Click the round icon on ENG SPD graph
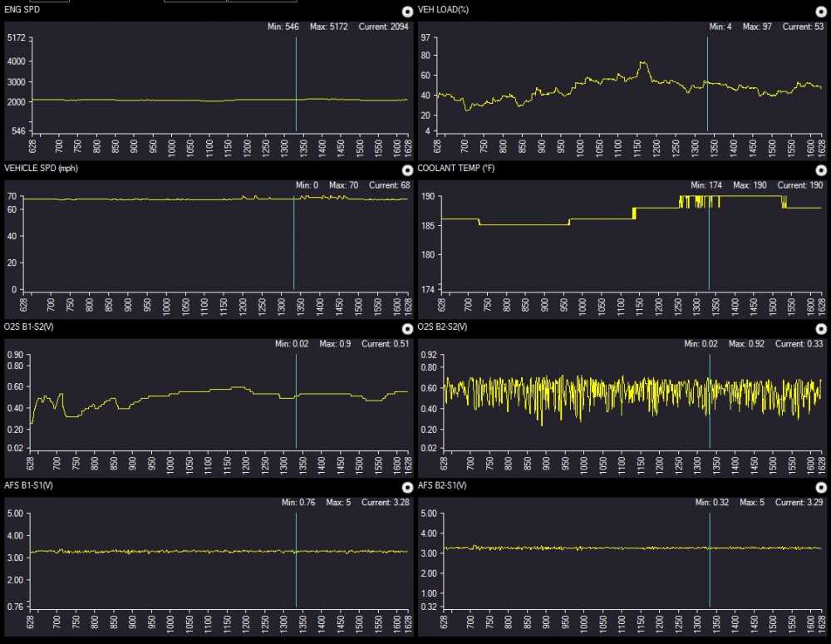Image resolution: width=831 pixels, height=644 pixels. [406, 12]
